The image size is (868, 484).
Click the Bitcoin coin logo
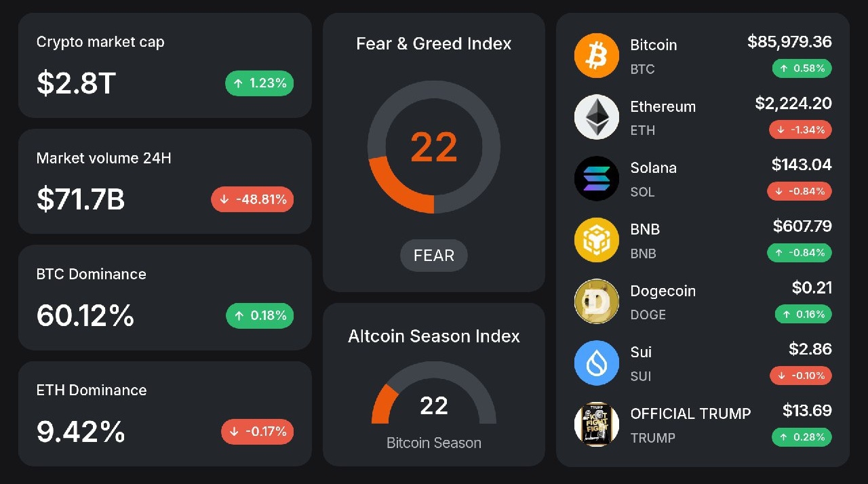(x=597, y=56)
